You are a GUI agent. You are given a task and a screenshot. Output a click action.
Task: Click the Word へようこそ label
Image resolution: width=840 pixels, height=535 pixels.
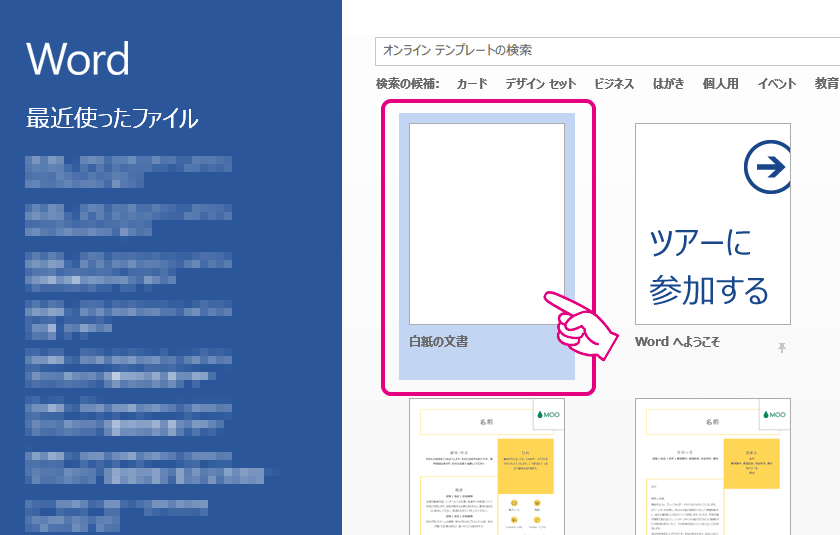pyautogui.click(x=678, y=342)
